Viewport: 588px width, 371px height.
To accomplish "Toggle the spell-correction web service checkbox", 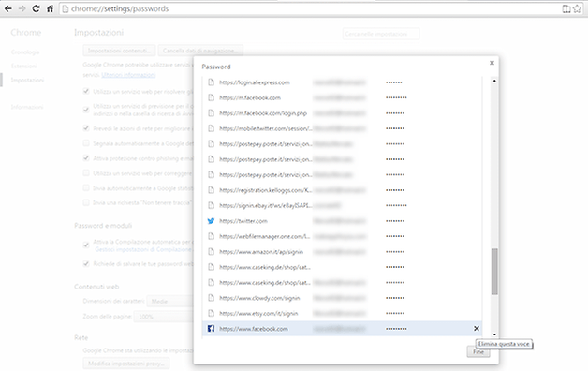I will pos(86,173).
